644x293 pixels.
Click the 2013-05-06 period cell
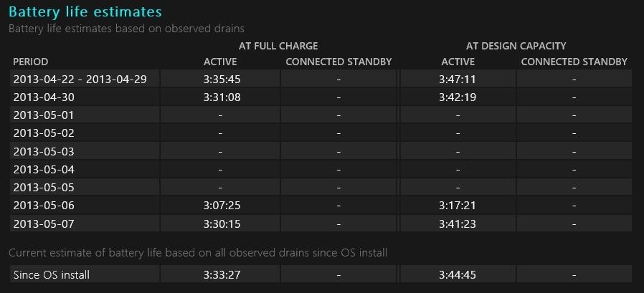85,205
